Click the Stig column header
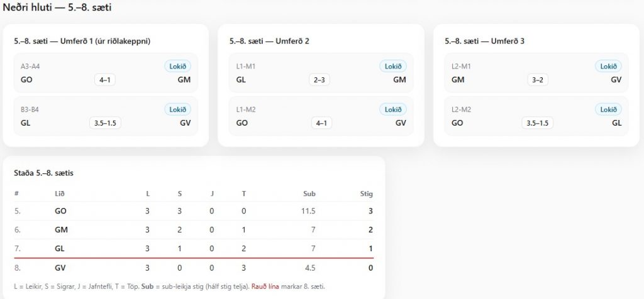The image size is (644, 299). click(x=367, y=193)
